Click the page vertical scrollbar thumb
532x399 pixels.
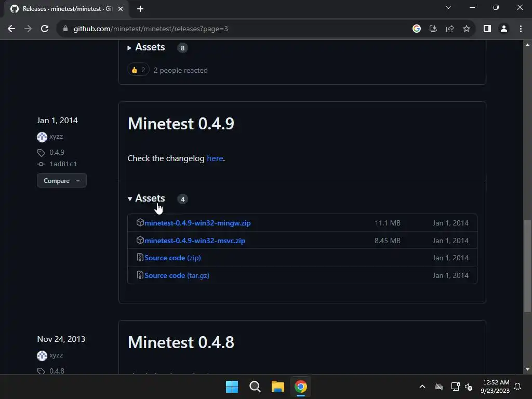point(527,266)
